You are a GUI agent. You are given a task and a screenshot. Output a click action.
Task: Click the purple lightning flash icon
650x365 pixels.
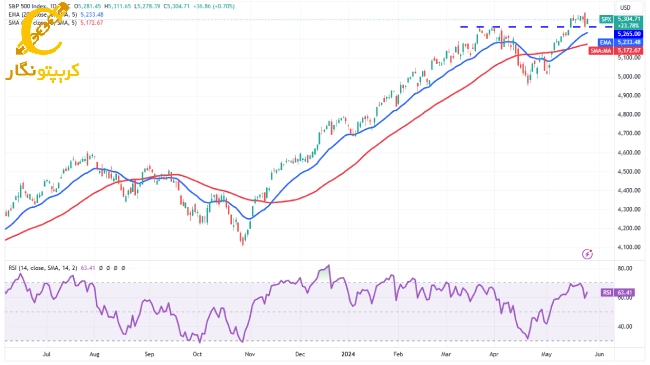[x=587, y=254]
